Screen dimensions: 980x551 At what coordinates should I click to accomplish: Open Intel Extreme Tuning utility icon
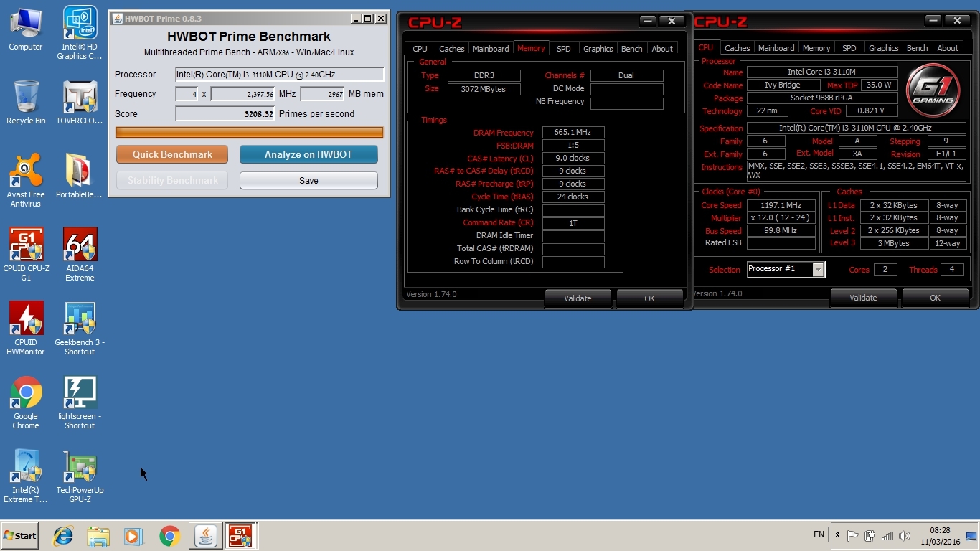26,476
